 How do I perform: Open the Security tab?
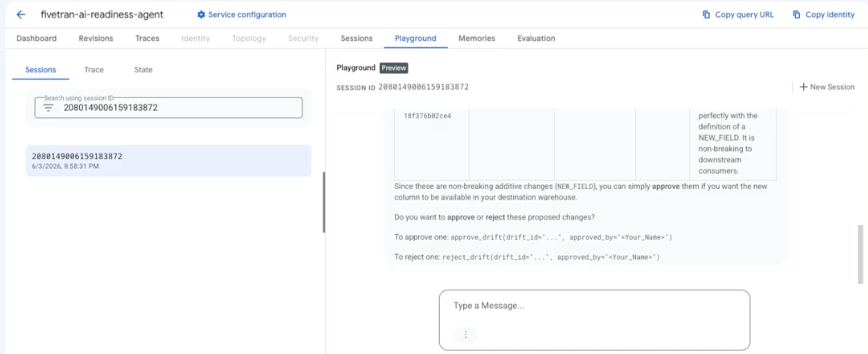[x=303, y=38]
